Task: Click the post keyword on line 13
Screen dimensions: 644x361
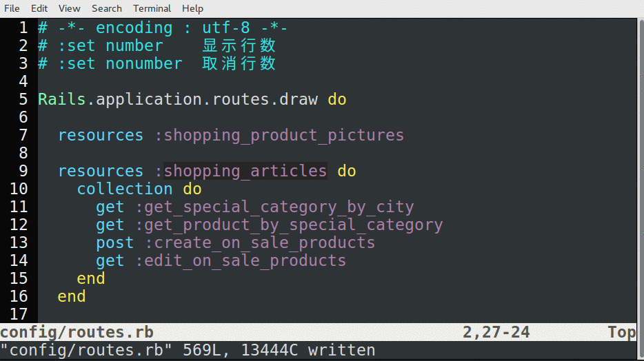Action: pyautogui.click(x=115, y=243)
